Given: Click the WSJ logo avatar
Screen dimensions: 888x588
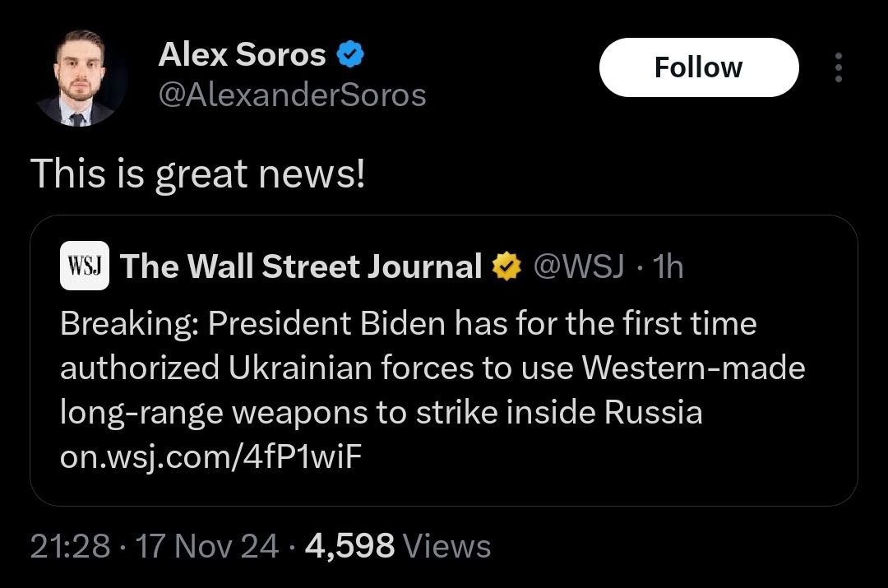Looking at the screenshot, I should pyautogui.click(x=85, y=266).
